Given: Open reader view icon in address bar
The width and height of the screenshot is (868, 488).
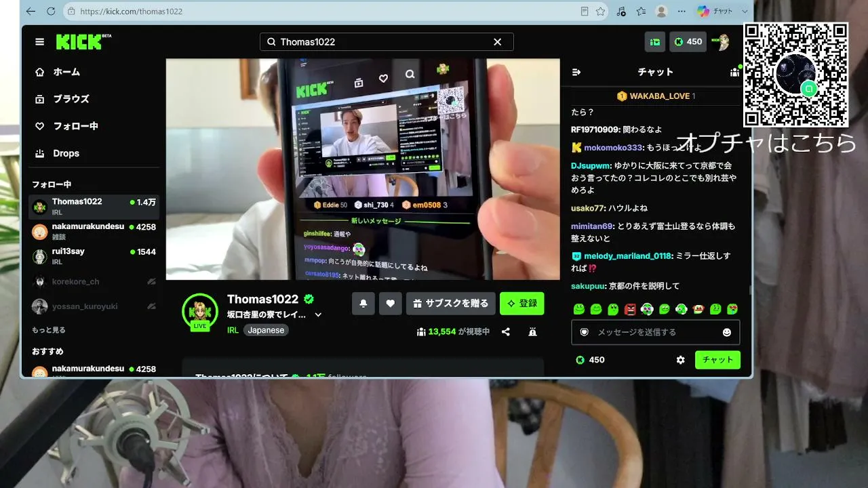Looking at the screenshot, I should (585, 12).
